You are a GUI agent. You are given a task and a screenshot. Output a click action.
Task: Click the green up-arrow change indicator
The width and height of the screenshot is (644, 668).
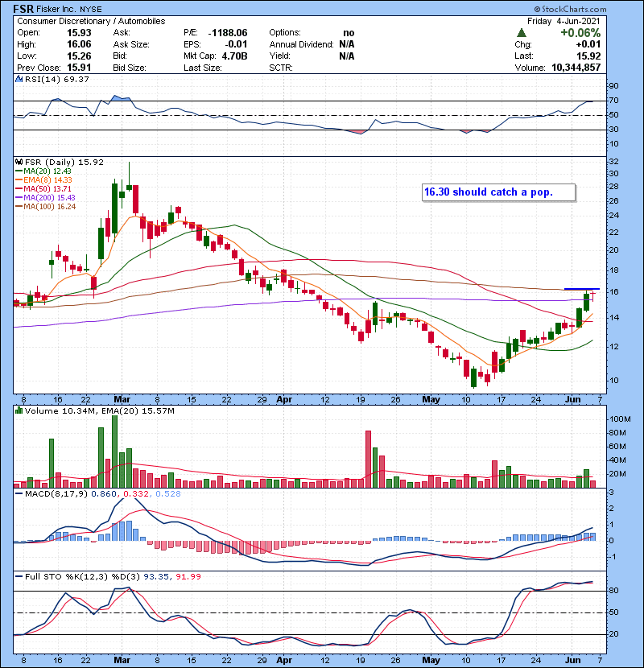click(x=521, y=33)
